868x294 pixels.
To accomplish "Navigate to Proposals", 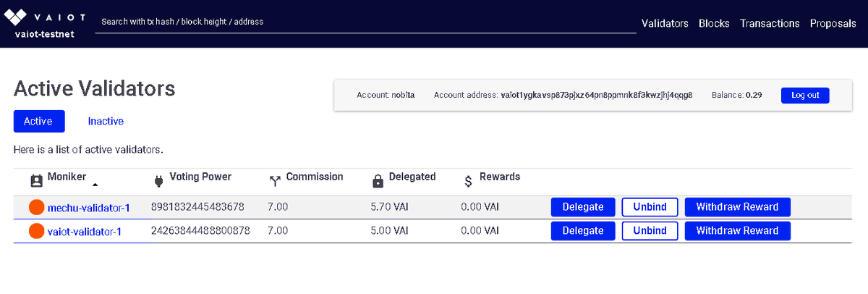I will 833,23.
